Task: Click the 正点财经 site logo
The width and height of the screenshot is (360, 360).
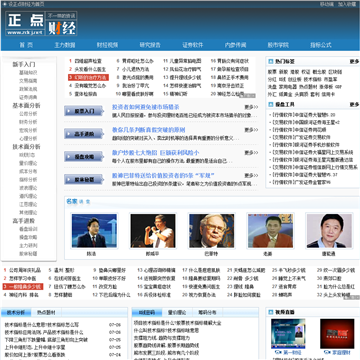Action: point(41,24)
